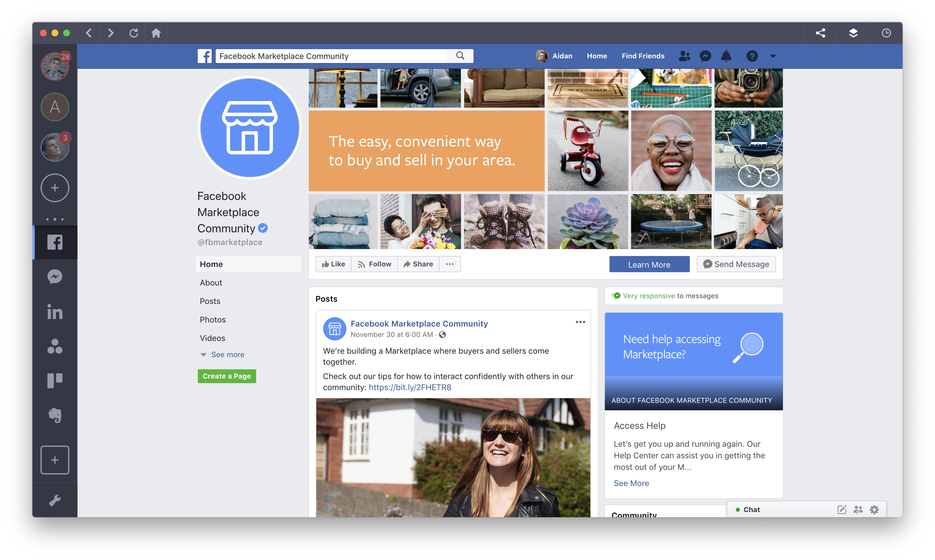The height and width of the screenshot is (560, 935).
Task: Click Find Friends in header
Action: pos(643,56)
